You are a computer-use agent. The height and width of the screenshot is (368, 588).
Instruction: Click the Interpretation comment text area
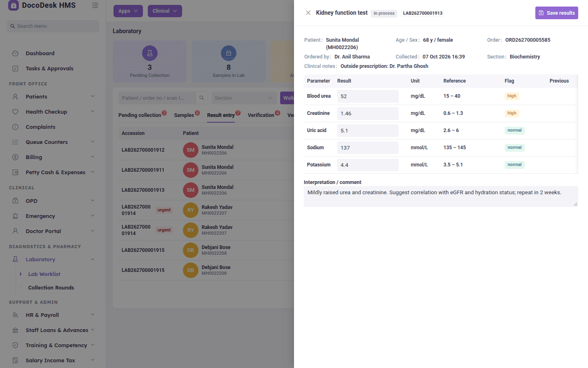click(441, 196)
